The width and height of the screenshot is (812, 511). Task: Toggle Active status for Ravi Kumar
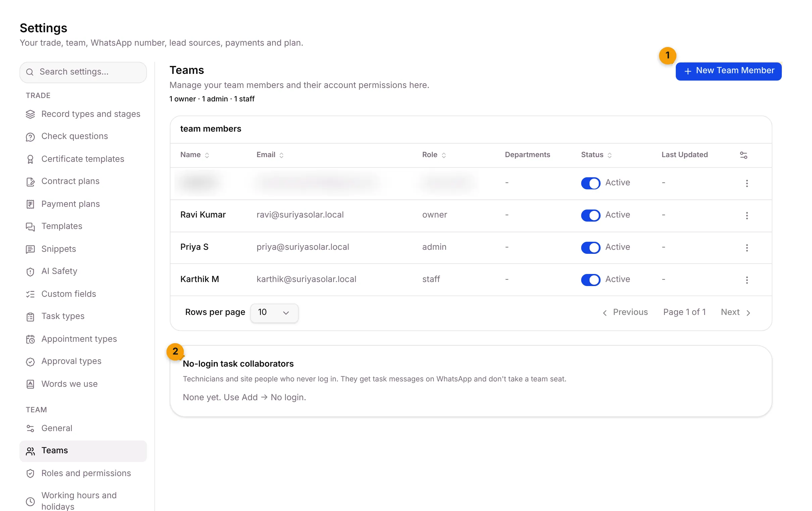click(x=591, y=215)
